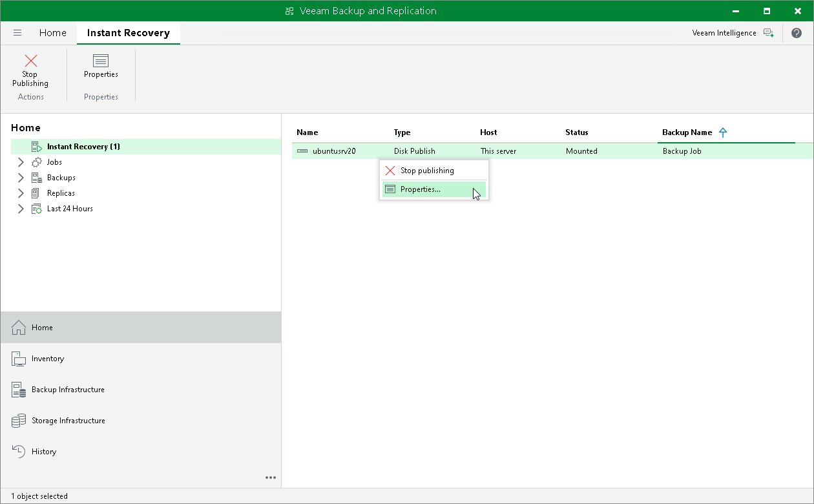Close the Veeam window
814x504 pixels.
(x=797, y=11)
